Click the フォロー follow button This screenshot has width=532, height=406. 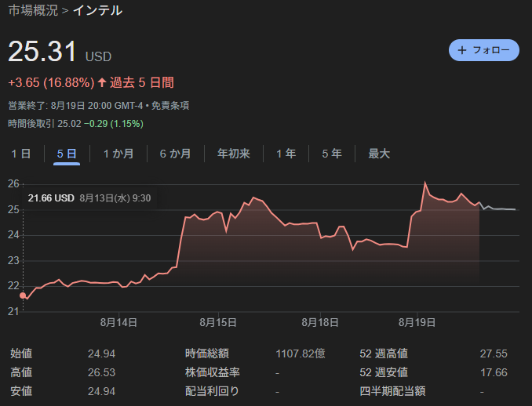click(x=484, y=50)
